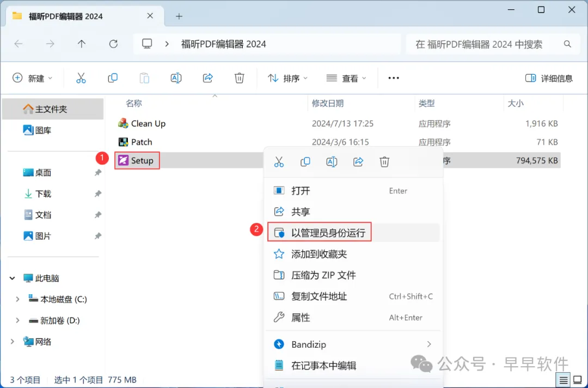588x388 pixels.
Task: Click the search magnifier icon
Action: 567,44
